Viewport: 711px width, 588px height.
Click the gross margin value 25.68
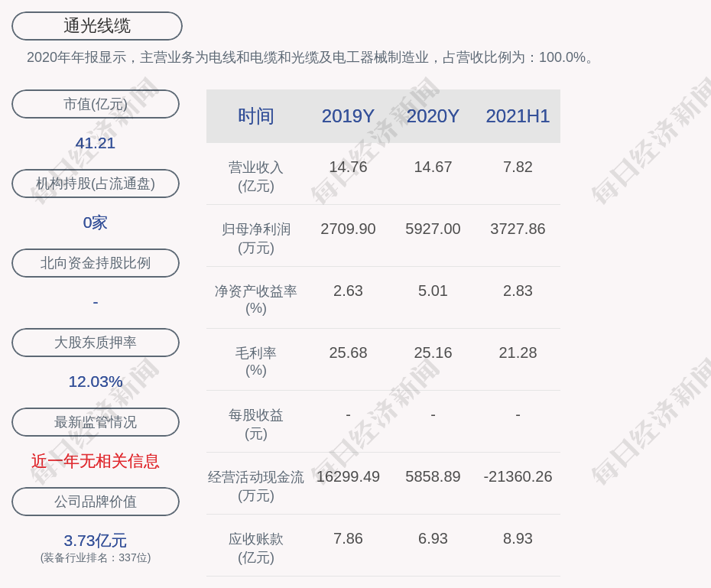coord(348,352)
